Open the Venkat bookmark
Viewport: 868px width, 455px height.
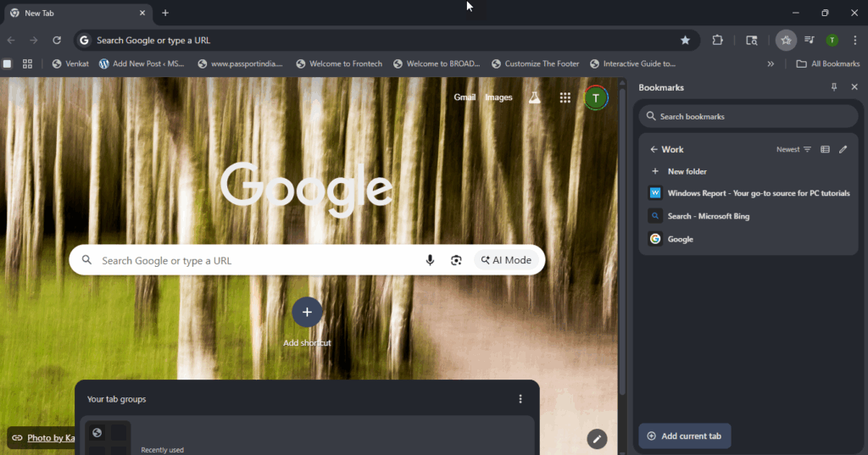point(70,64)
